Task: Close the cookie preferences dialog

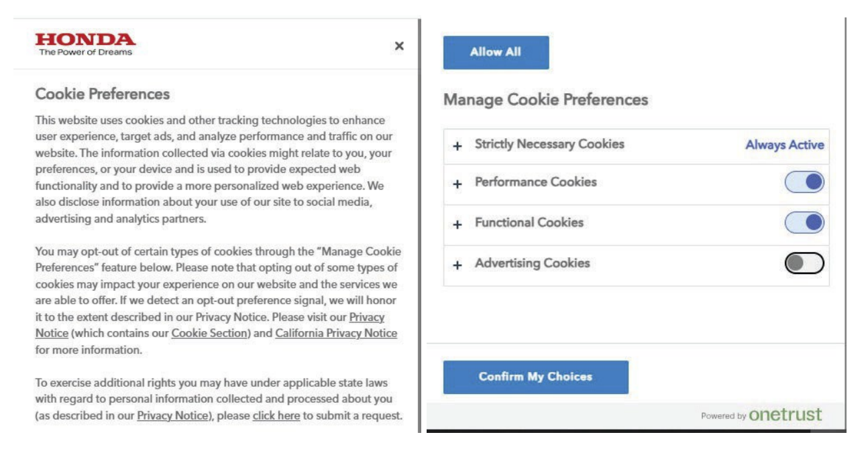Action: tap(399, 46)
